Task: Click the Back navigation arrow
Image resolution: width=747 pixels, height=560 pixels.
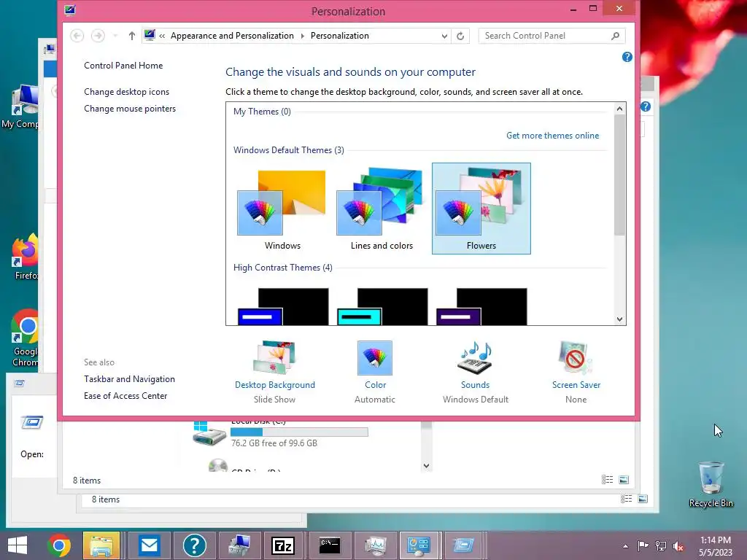Action: pos(77,36)
